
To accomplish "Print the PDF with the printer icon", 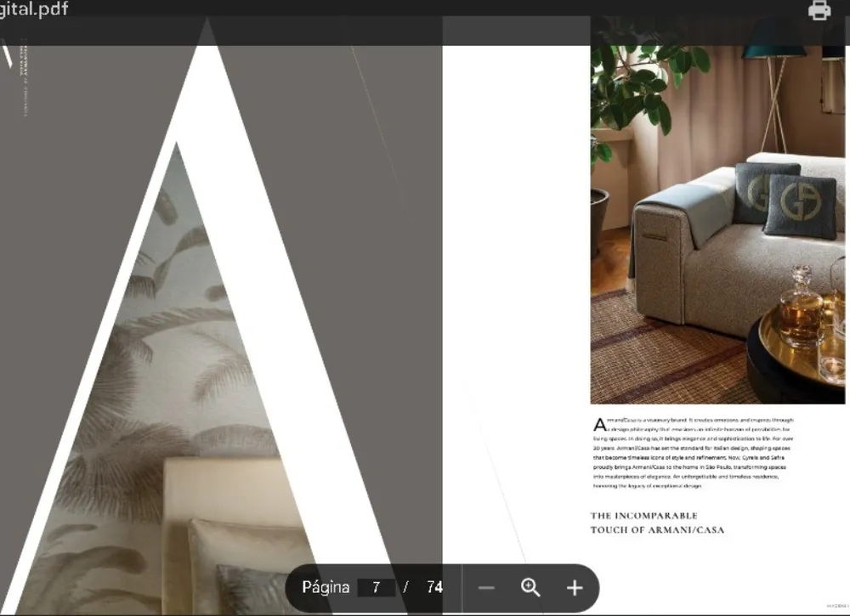I will tap(819, 9).
